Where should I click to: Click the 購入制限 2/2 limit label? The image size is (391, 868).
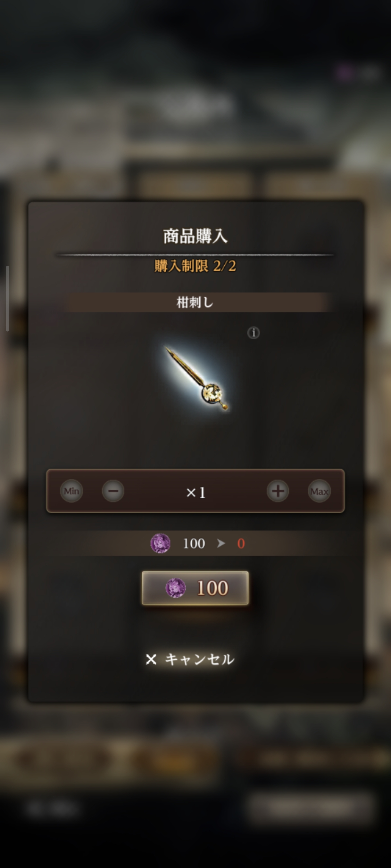tap(195, 266)
